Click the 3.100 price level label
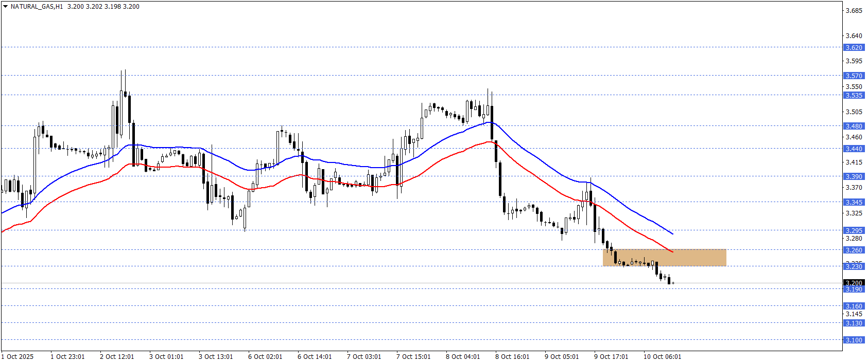 click(x=854, y=340)
